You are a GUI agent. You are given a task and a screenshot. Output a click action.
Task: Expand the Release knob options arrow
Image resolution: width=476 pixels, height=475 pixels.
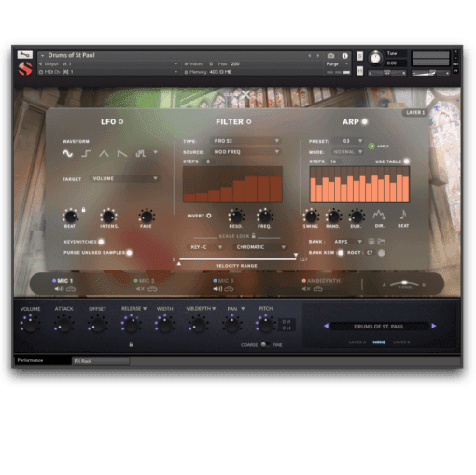(x=145, y=308)
